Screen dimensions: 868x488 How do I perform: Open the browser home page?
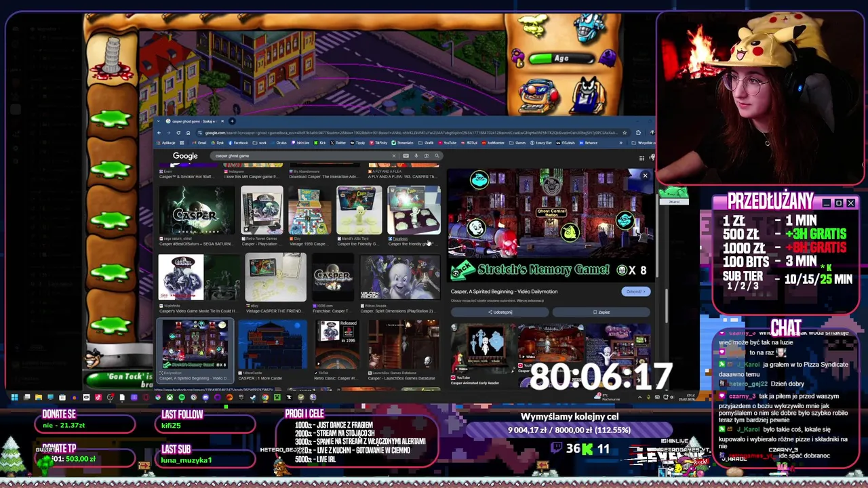pyautogui.click(x=188, y=133)
